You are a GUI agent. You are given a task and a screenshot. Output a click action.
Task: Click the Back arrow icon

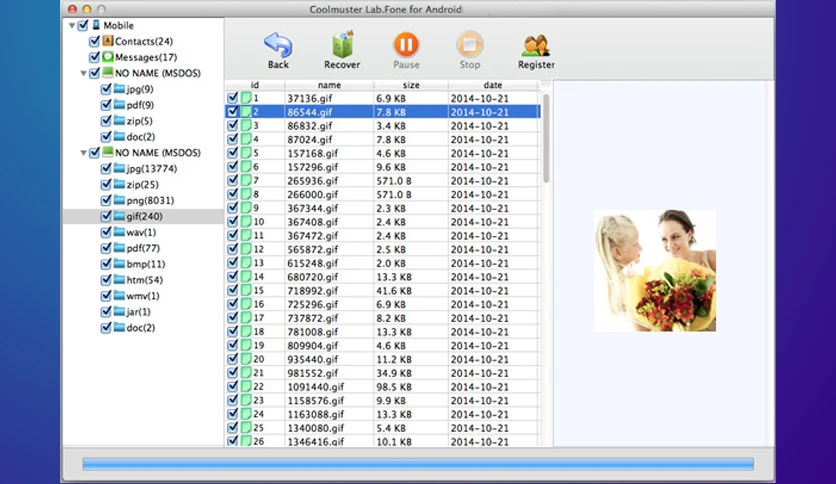click(x=278, y=45)
